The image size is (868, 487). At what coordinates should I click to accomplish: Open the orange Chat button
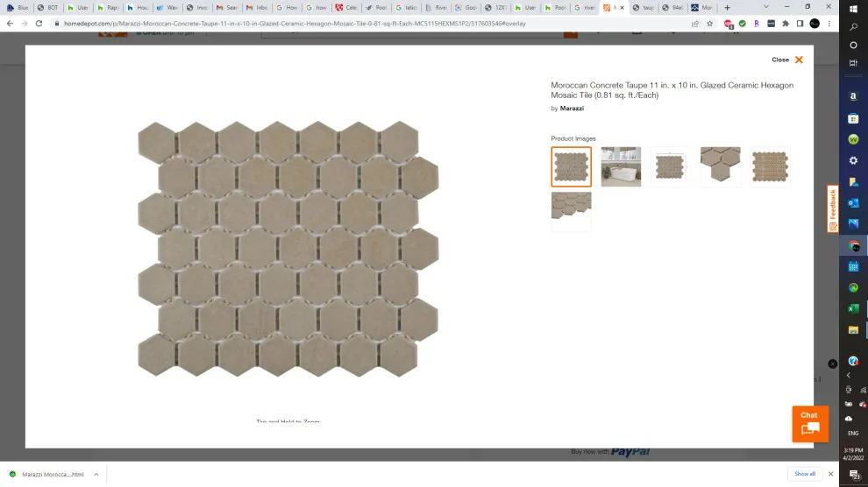tap(810, 424)
